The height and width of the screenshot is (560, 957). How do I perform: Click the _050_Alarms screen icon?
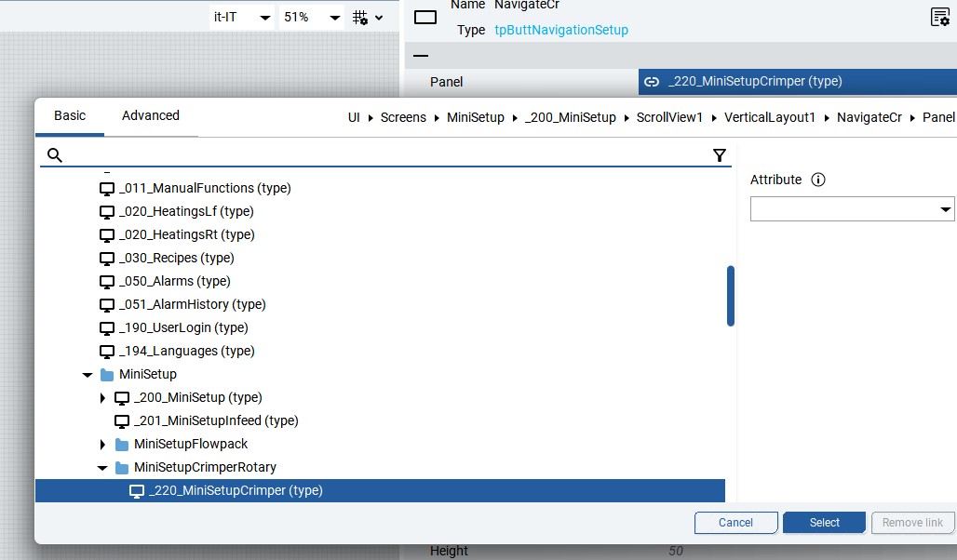[107, 281]
